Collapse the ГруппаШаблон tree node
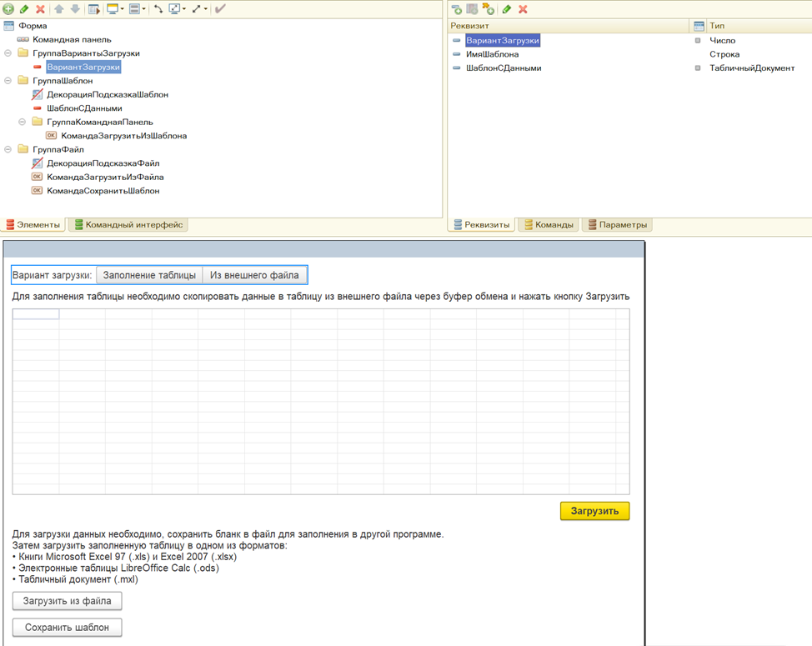The width and height of the screenshot is (812, 646). 8,80
